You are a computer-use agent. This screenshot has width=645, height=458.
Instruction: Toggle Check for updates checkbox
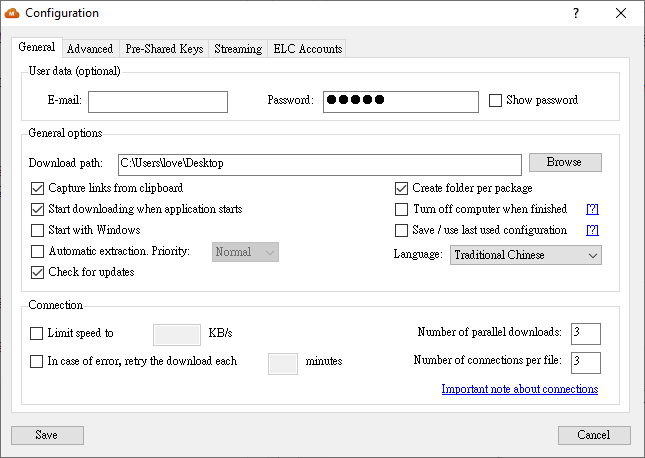click(x=38, y=272)
